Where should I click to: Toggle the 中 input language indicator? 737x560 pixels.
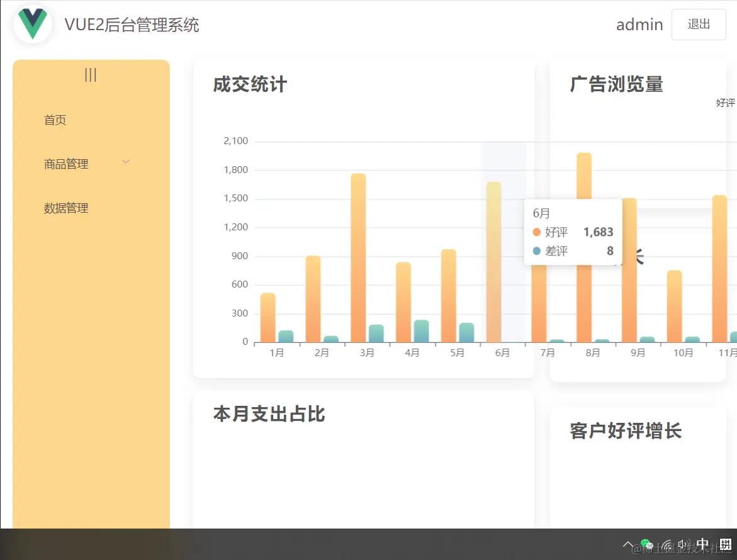702,544
